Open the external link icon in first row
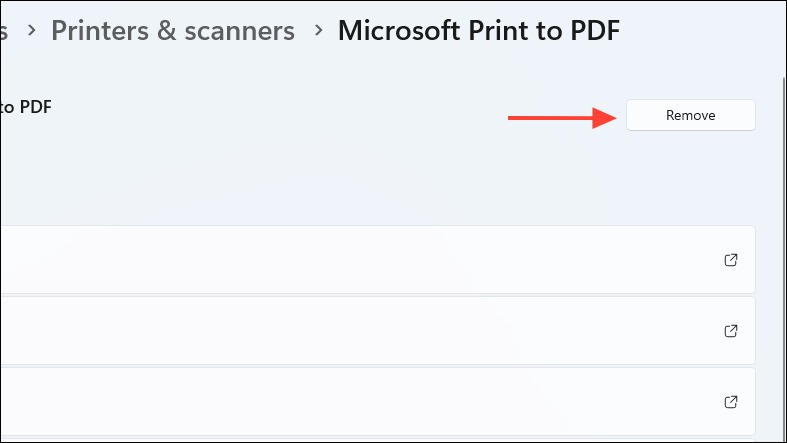This screenshot has height=443, width=787. (x=731, y=260)
